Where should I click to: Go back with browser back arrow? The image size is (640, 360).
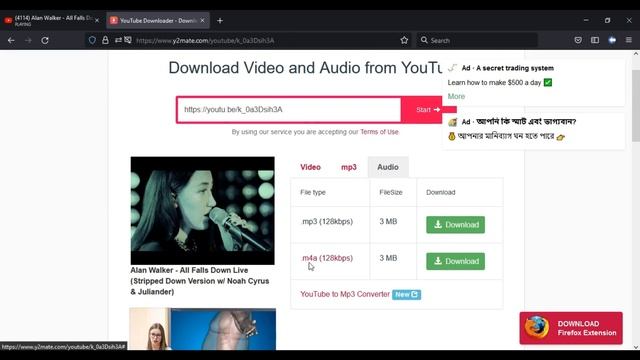click(11, 40)
